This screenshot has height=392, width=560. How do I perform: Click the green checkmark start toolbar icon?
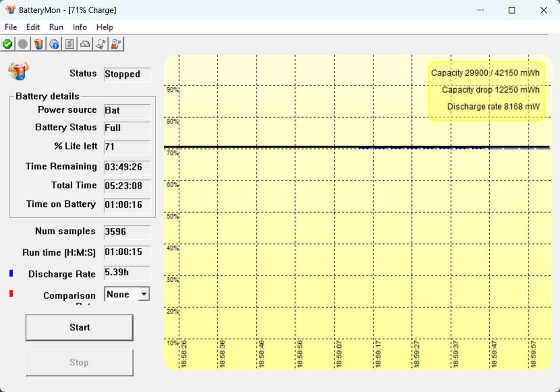point(7,44)
